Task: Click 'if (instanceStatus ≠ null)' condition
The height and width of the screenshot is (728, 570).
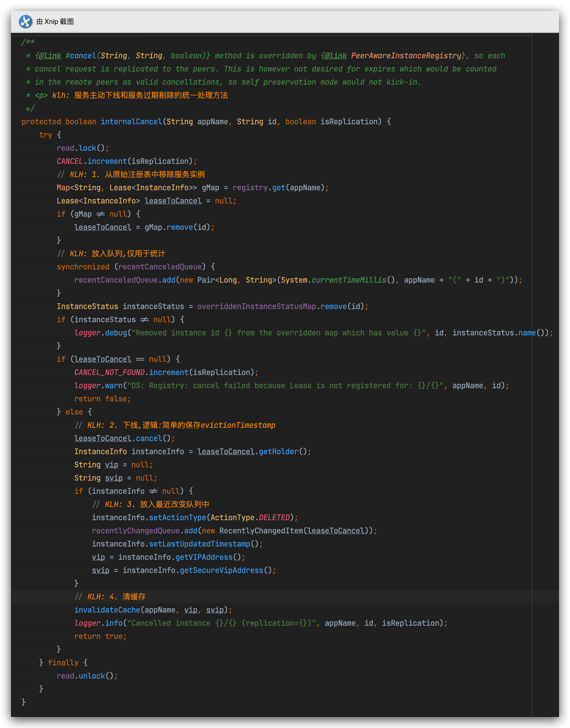Action: [116, 320]
